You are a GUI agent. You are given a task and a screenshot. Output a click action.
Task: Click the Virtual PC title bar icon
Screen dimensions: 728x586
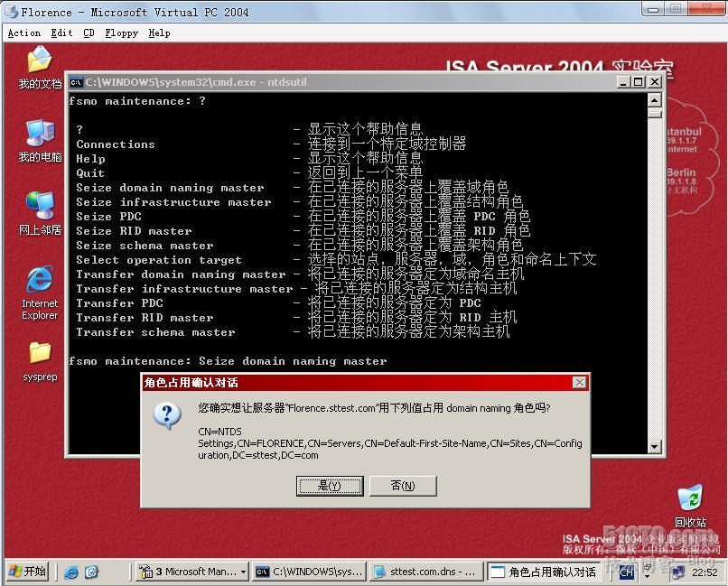tap(12, 11)
